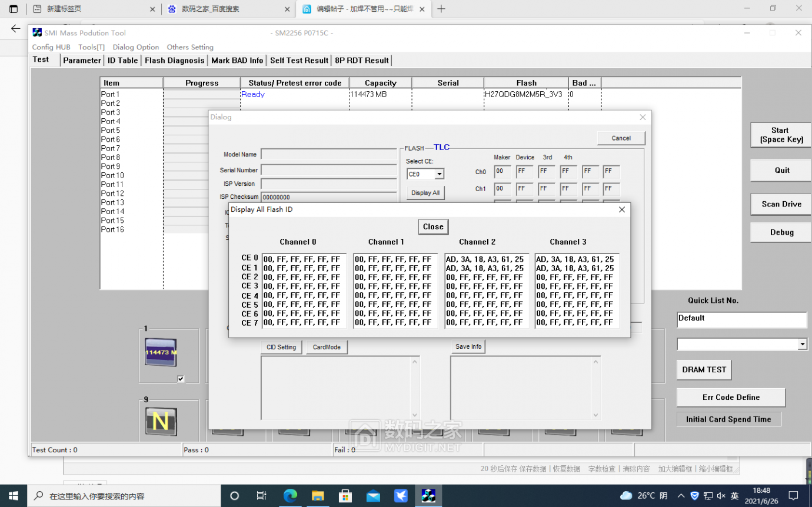The height and width of the screenshot is (507, 812).
Task: Click the Serial Number field
Action: click(x=329, y=170)
